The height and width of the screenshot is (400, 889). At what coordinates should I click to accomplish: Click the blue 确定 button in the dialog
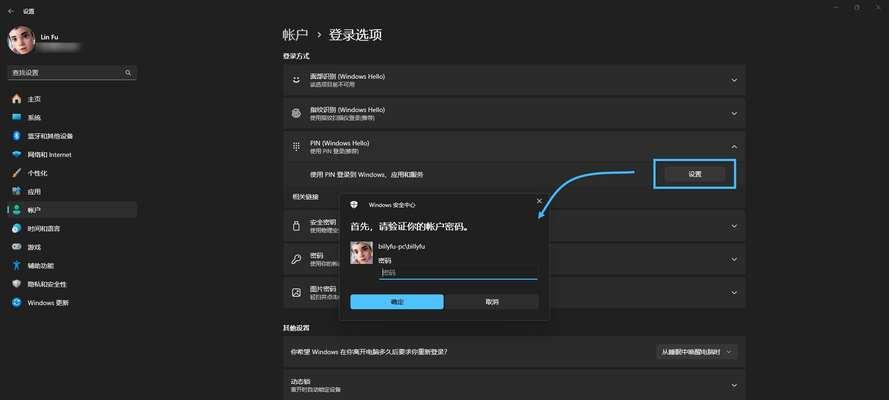pyautogui.click(x=397, y=302)
